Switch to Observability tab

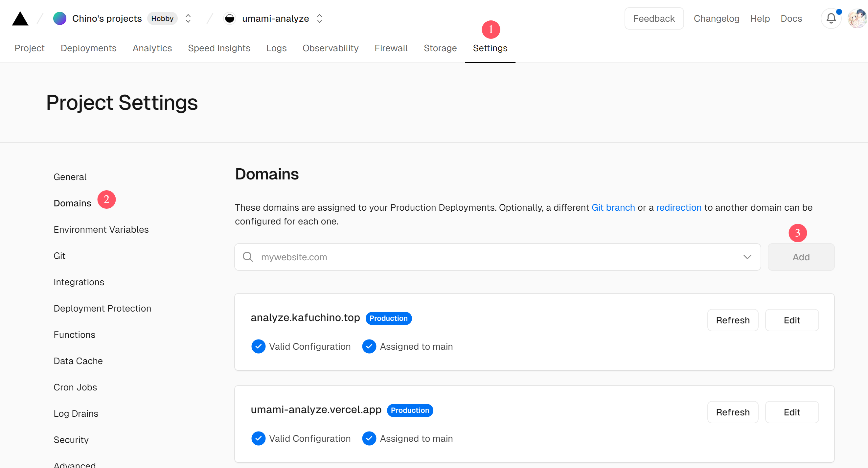point(331,48)
